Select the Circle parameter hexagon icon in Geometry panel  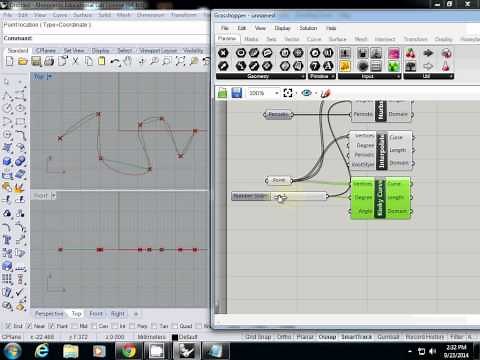(241, 53)
